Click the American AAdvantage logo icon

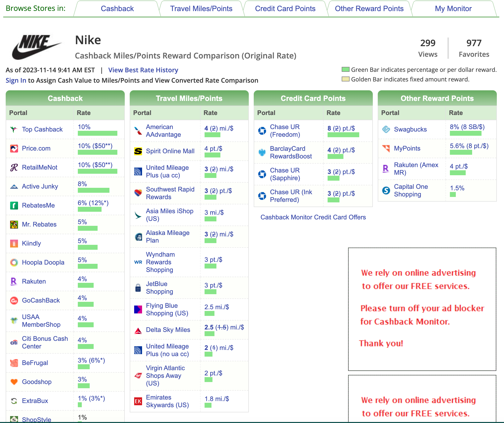[x=138, y=131]
